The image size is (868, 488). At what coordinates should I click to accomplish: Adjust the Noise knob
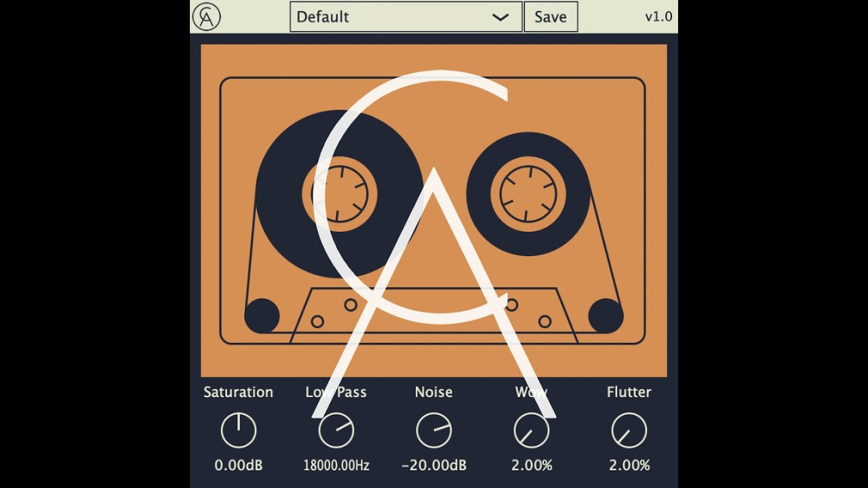pyautogui.click(x=434, y=430)
